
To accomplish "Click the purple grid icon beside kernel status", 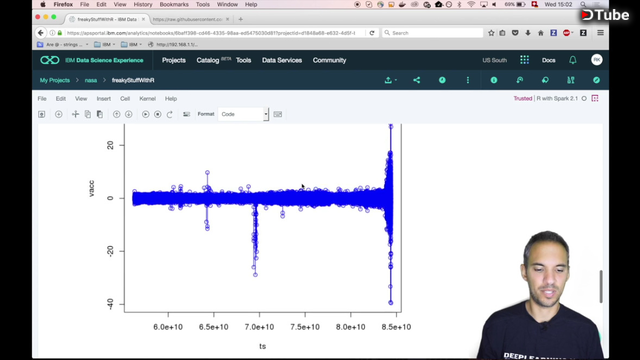I will pos(595,99).
